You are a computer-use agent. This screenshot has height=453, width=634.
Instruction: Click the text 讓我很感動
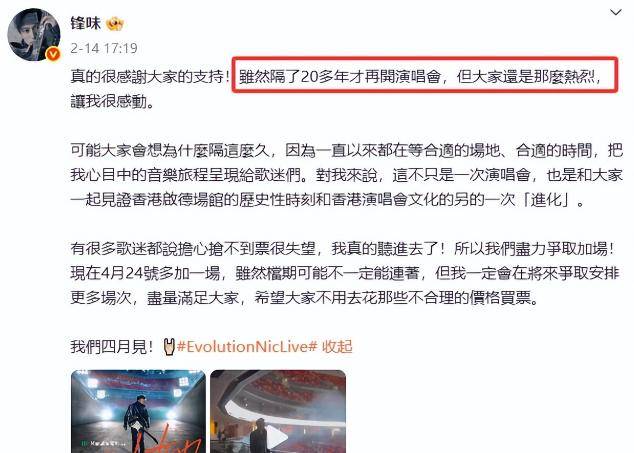[112, 101]
